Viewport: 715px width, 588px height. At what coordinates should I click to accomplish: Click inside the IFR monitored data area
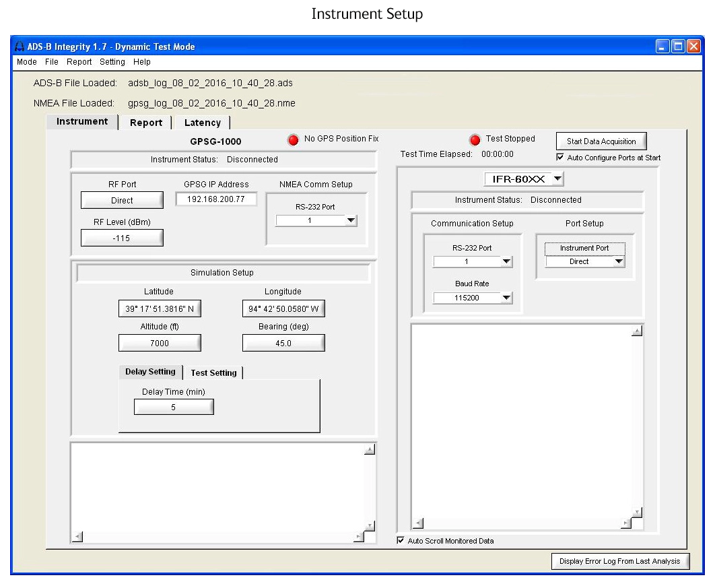click(x=521, y=422)
